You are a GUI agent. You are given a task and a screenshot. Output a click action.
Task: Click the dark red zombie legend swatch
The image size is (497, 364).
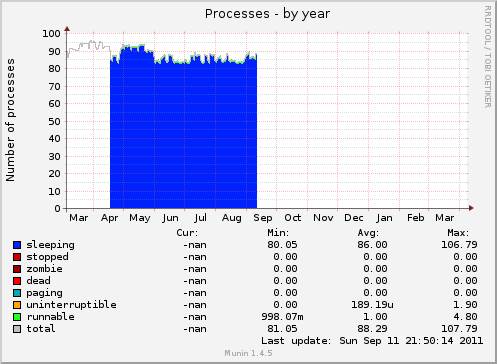coord(17,269)
